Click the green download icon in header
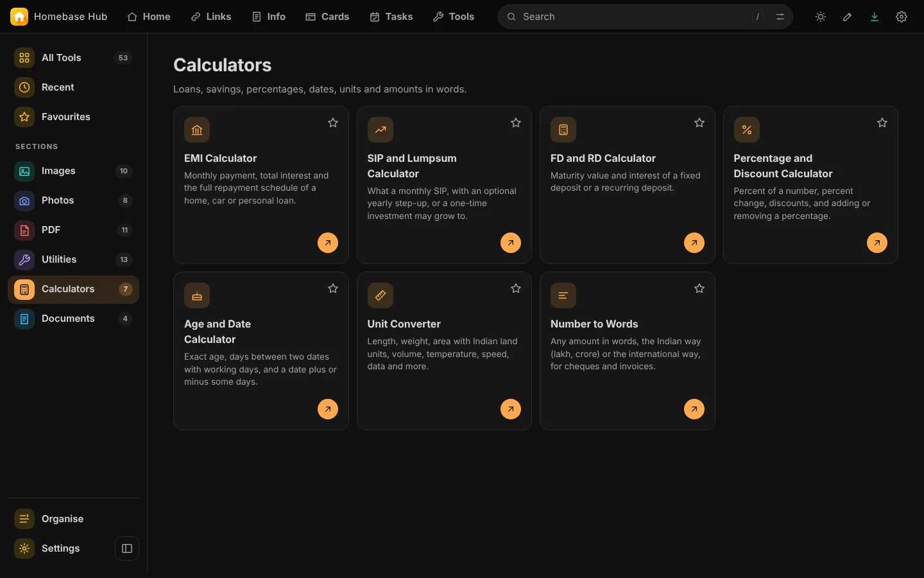 click(875, 17)
